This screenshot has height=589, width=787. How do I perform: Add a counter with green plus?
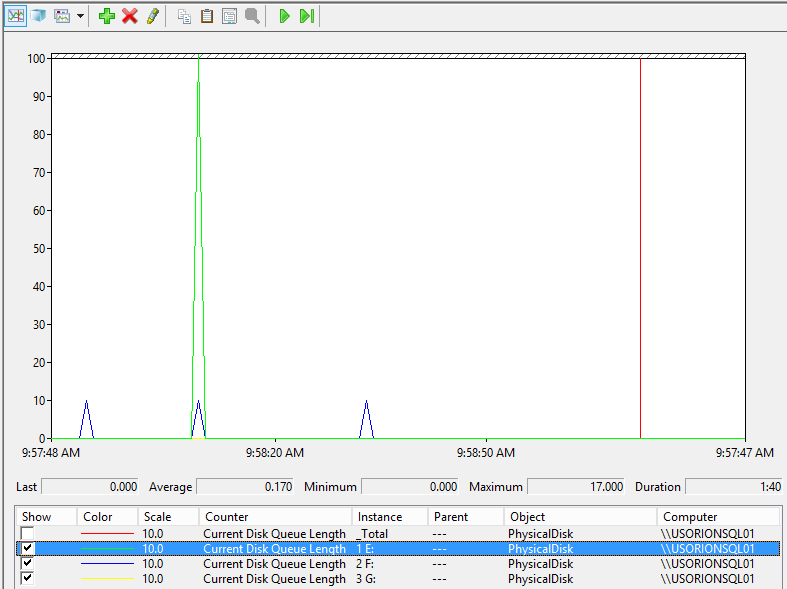click(x=106, y=16)
